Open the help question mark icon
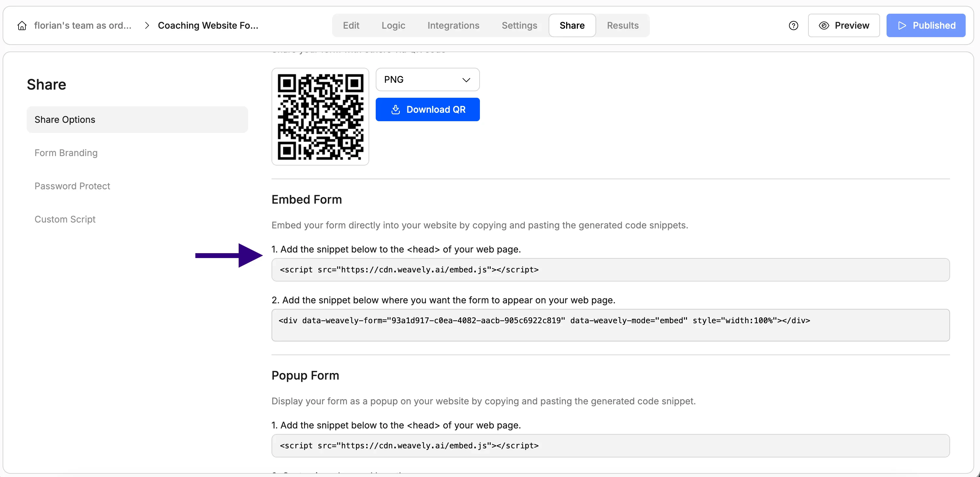The height and width of the screenshot is (477, 980). pos(793,25)
